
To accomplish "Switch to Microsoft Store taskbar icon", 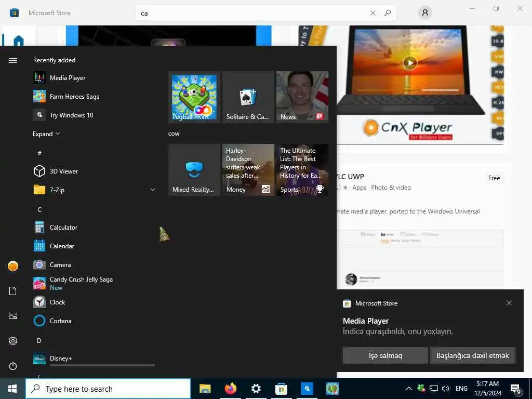I will click(x=281, y=389).
